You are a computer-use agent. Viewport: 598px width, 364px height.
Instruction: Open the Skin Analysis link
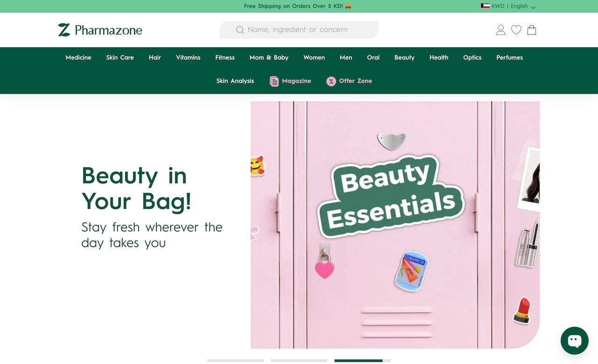(235, 81)
